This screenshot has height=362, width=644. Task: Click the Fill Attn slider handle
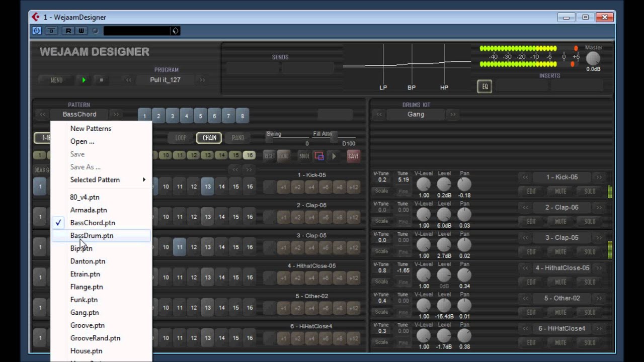pyautogui.click(x=334, y=136)
